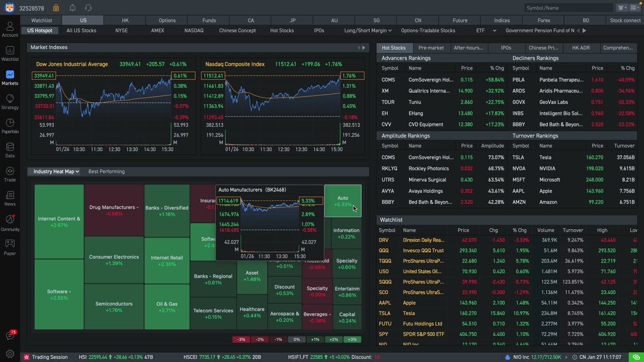Select the NASDAQ sub-tab

[194, 31]
